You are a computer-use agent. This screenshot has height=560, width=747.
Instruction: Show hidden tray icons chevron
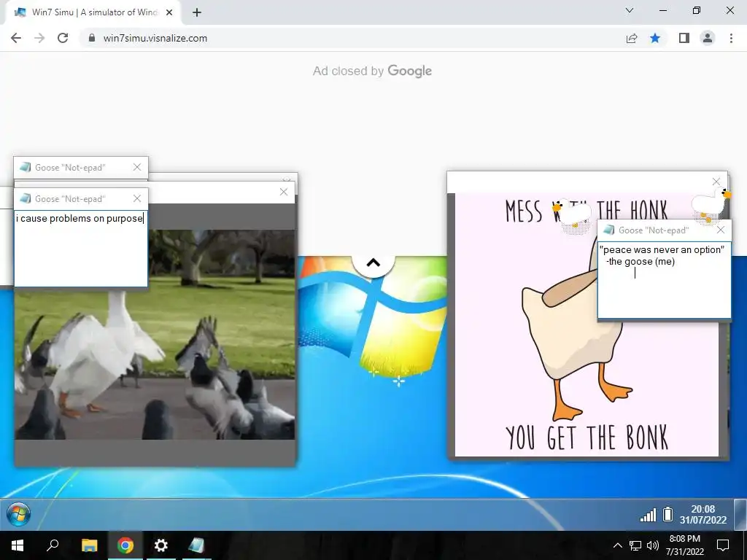coord(617,545)
